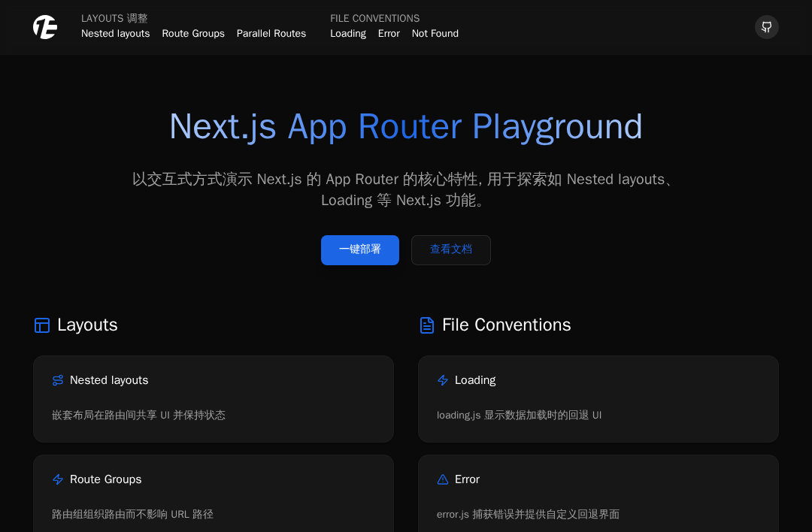Click the text loading.js 显示数据加载时的回退 UI
This screenshot has height=532, width=812.
point(519,415)
